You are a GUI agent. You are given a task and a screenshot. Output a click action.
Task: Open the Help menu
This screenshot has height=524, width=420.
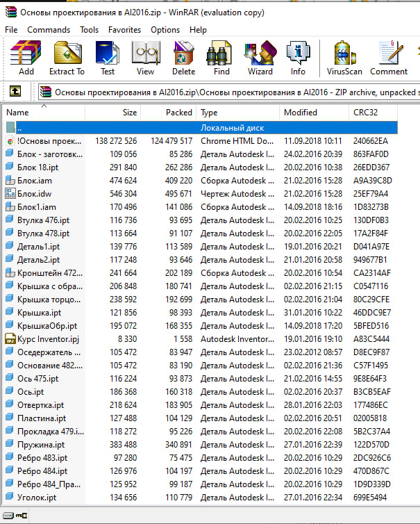[198, 30]
